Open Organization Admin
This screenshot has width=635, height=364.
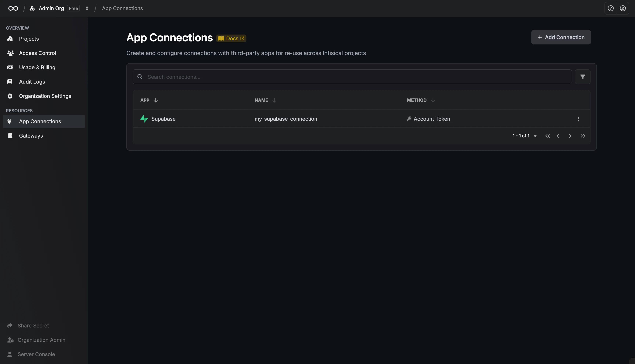click(36, 340)
